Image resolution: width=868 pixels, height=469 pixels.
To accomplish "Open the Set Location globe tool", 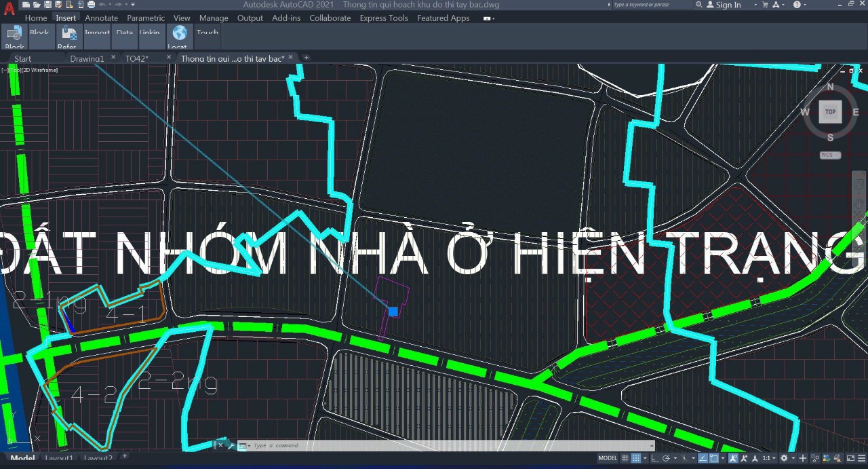I will [x=178, y=32].
